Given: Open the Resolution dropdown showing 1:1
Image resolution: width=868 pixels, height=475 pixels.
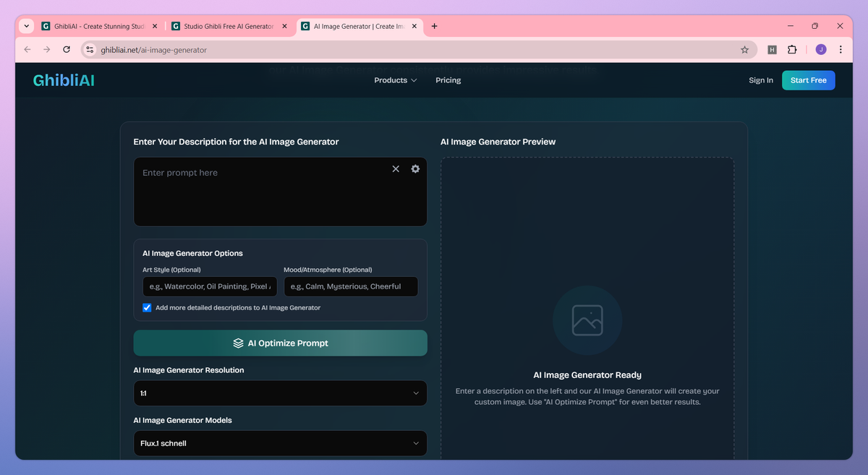Looking at the screenshot, I should (280, 393).
